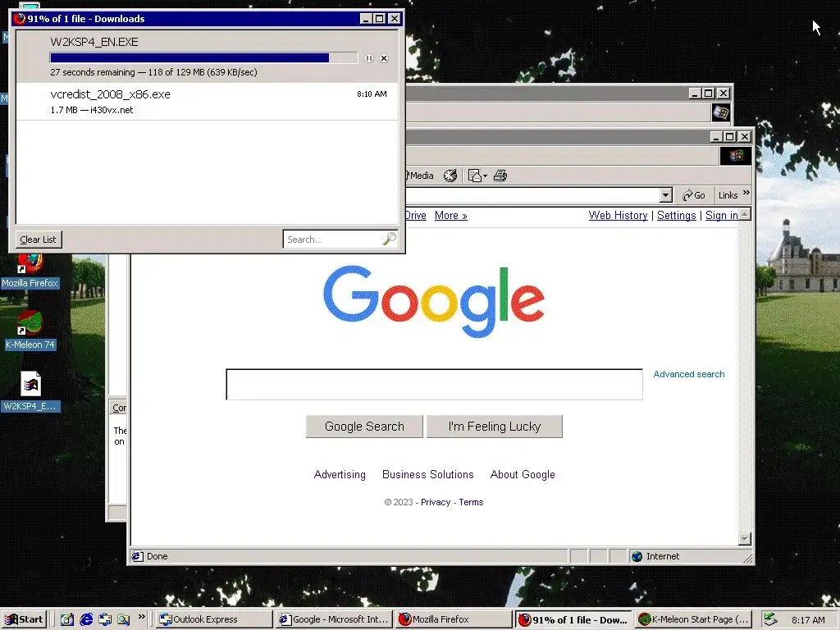Click the Done page icon in status bar

(138, 557)
